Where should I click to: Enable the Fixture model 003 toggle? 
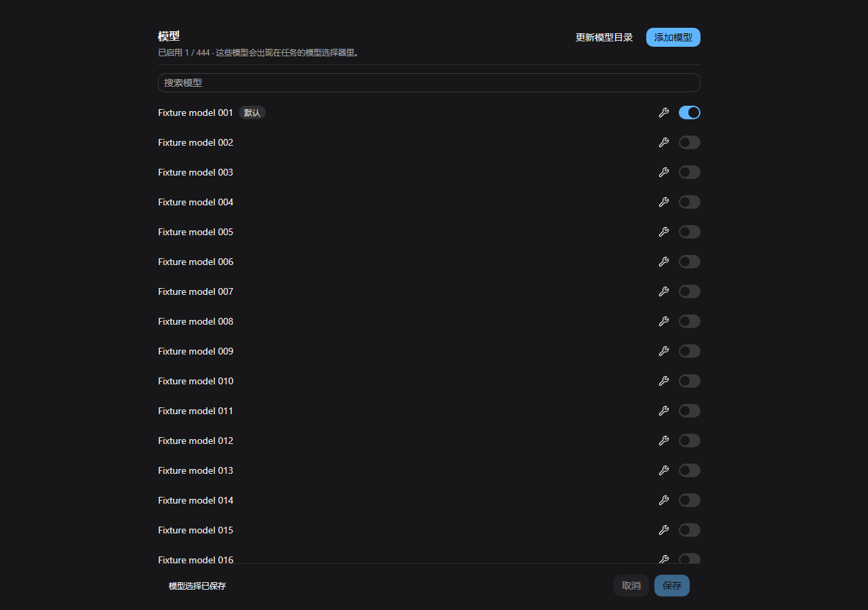pos(690,172)
